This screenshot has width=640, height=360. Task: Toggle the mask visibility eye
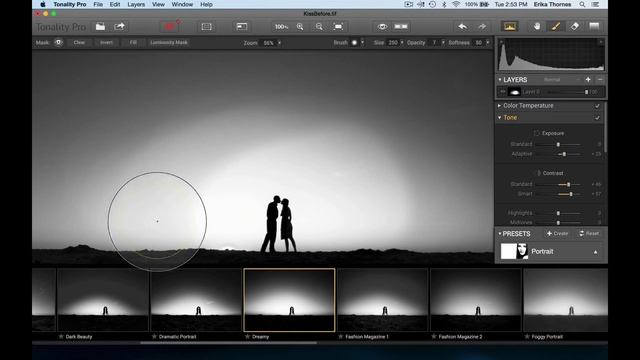click(58, 42)
